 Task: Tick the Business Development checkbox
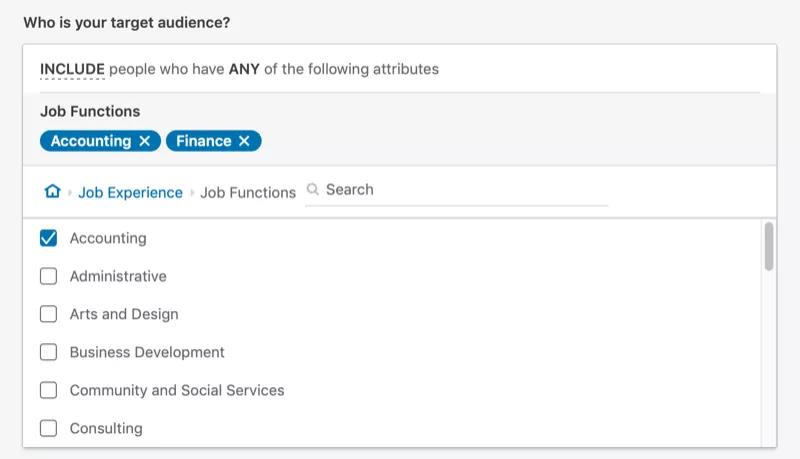[x=48, y=352]
